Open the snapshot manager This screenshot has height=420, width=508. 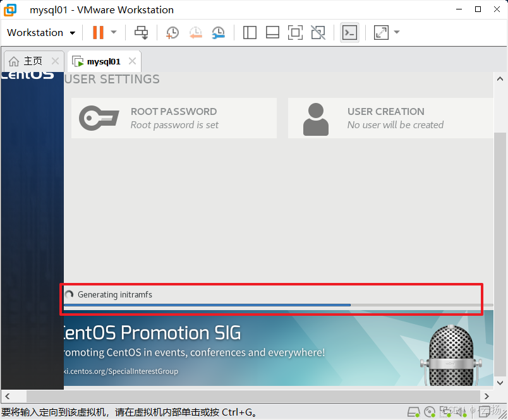(219, 33)
